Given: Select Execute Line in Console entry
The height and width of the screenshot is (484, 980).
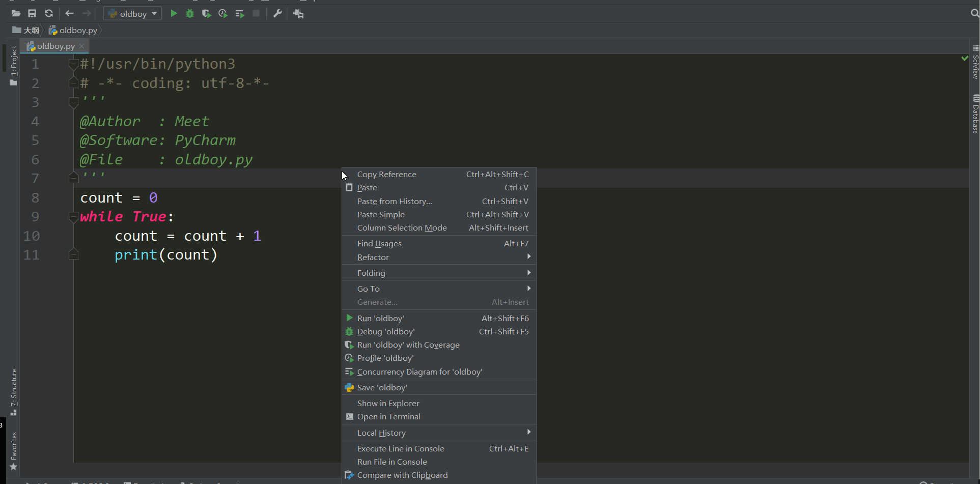Looking at the screenshot, I should (439, 449).
